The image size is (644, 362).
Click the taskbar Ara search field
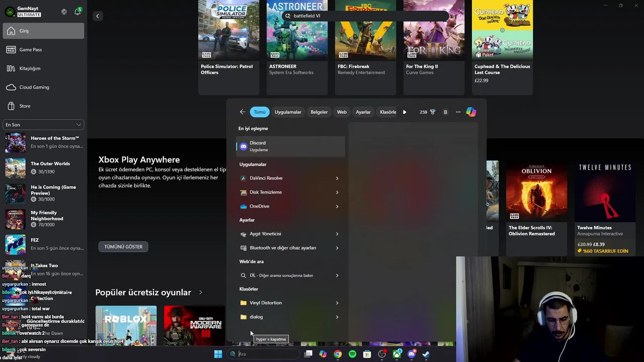263,354
